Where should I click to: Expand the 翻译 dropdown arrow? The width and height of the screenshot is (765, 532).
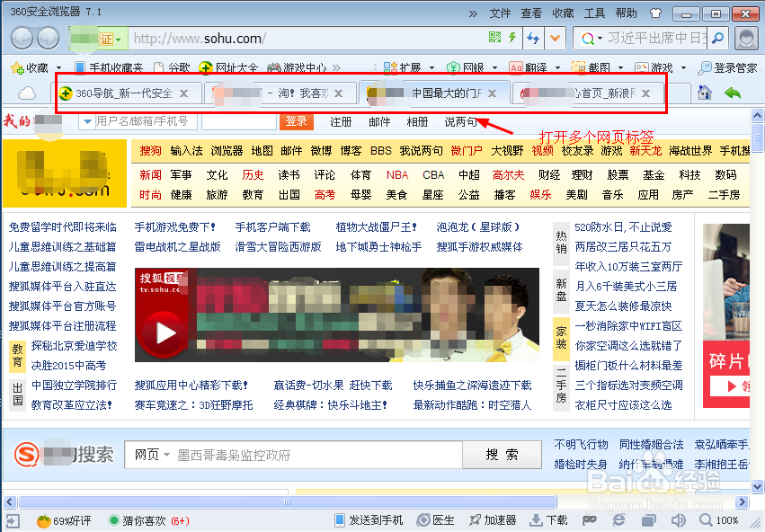(557, 67)
